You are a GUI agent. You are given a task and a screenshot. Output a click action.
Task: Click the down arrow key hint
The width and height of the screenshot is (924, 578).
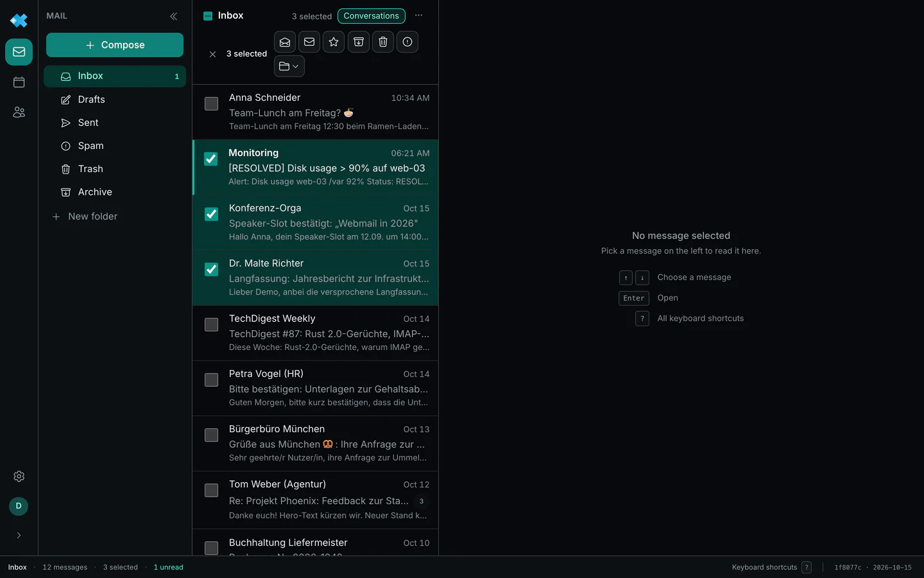[x=642, y=277]
